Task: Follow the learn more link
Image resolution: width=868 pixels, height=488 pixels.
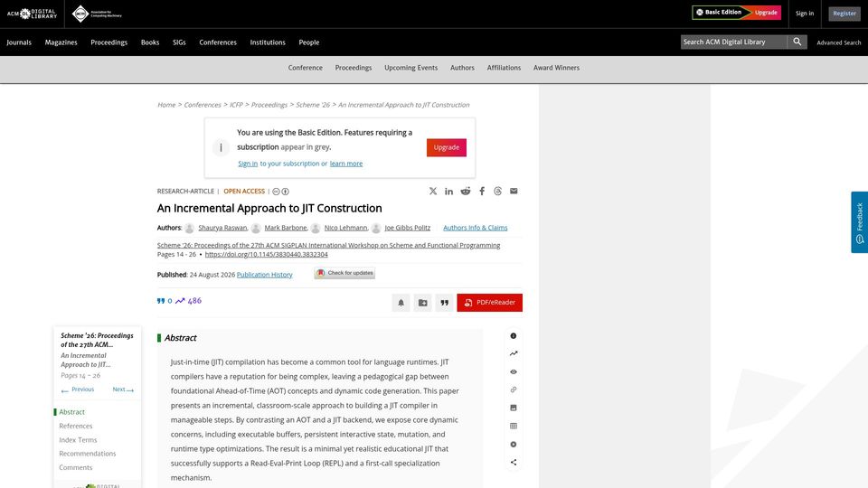Action: tap(346, 164)
